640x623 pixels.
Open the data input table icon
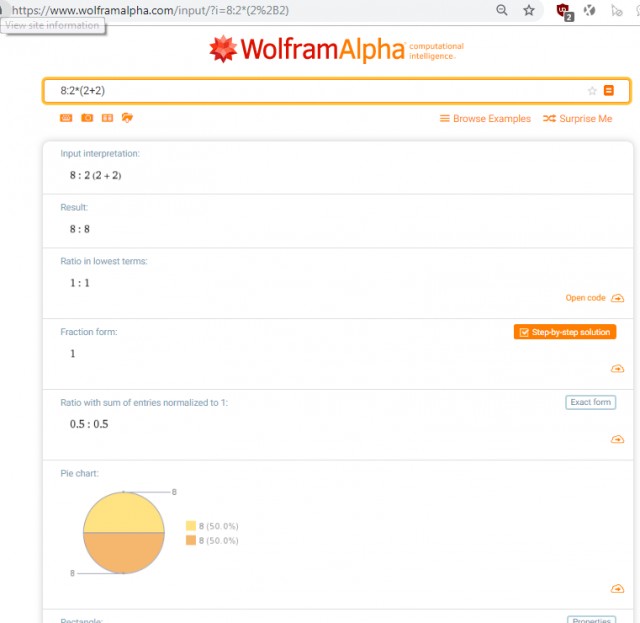[x=107, y=118]
